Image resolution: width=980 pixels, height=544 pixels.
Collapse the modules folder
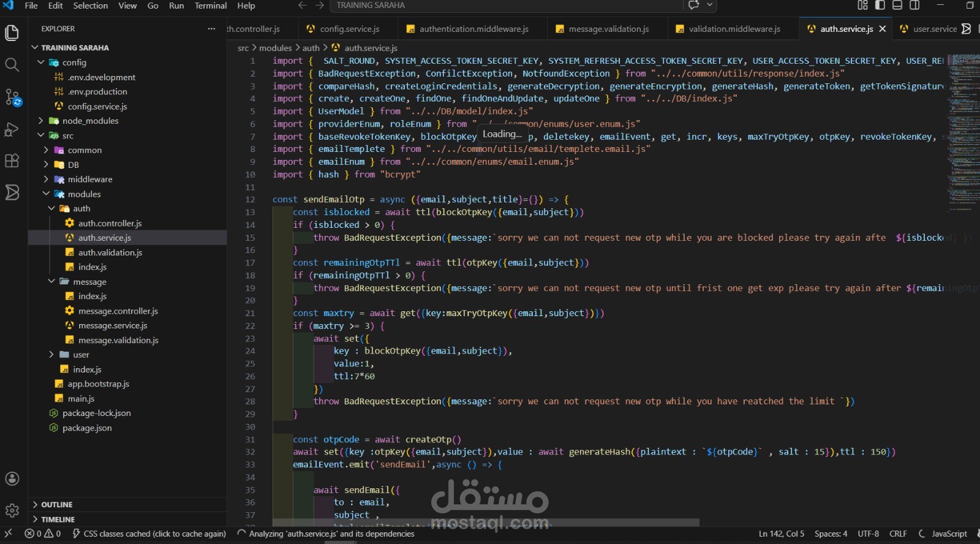tap(46, 194)
